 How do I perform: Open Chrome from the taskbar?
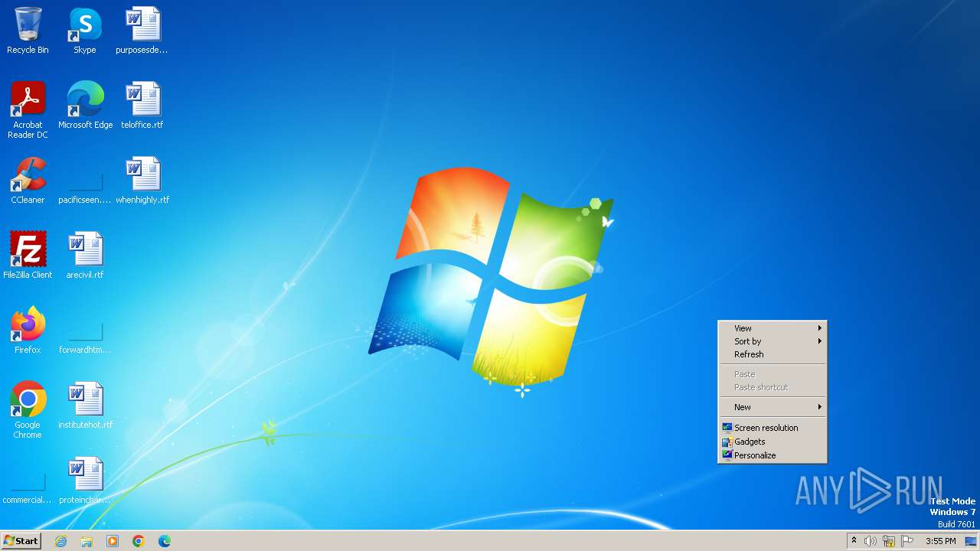139,541
